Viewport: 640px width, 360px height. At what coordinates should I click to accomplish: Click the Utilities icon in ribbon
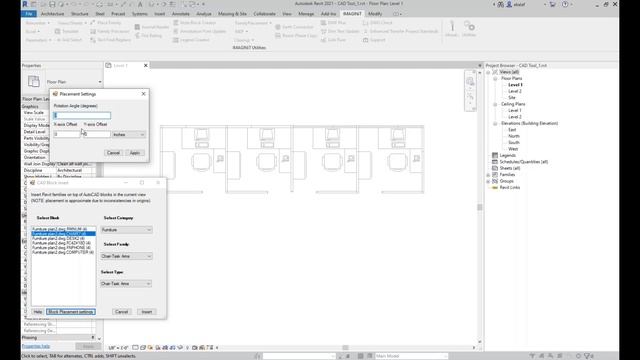coord(469,29)
